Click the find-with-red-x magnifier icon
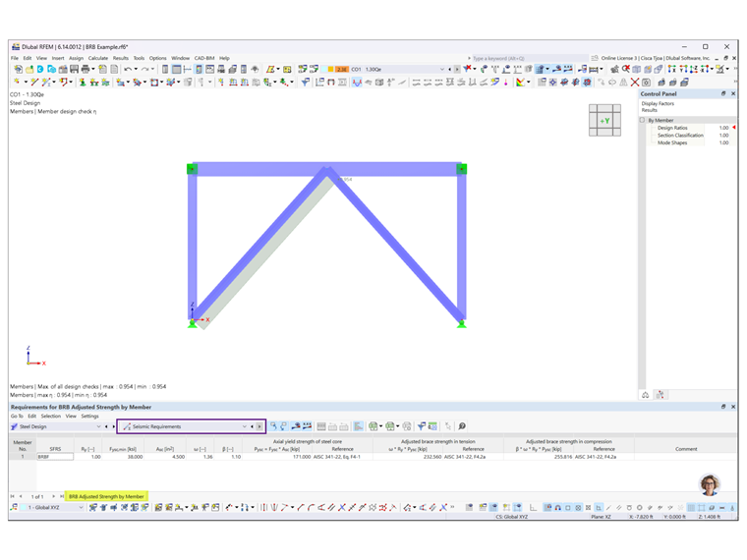747x560 pixels. (x=625, y=69)
